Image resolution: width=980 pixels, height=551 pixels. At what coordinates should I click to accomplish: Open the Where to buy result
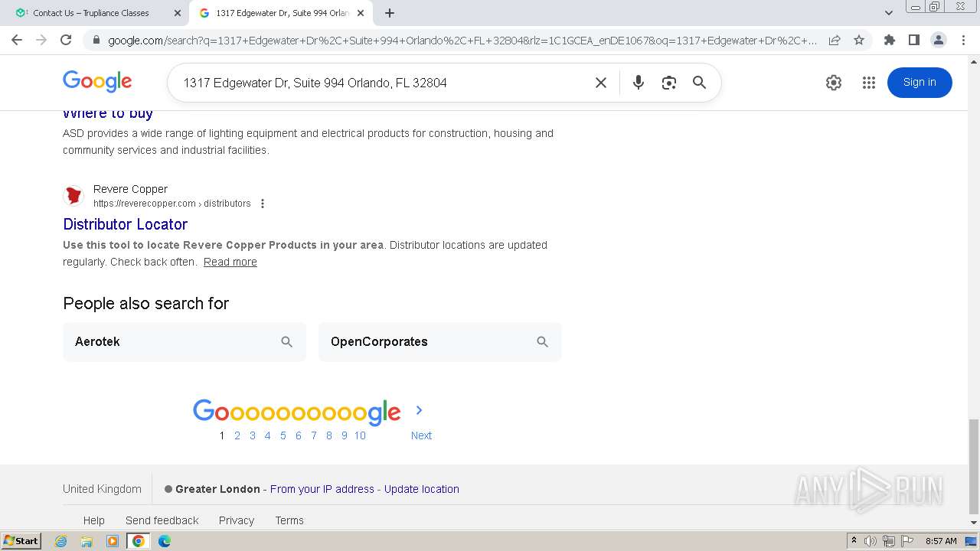[x=108, y=114]
